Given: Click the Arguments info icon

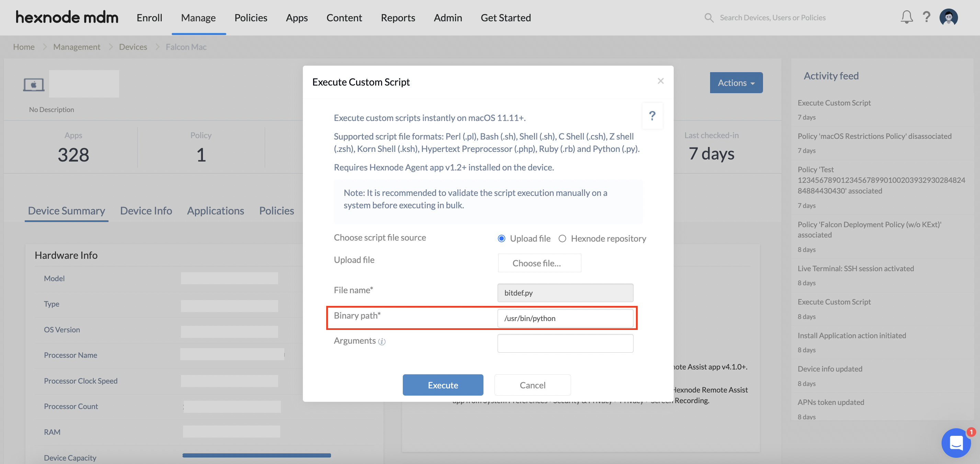Looking at the screenshot, I should (x=382, y=341).
